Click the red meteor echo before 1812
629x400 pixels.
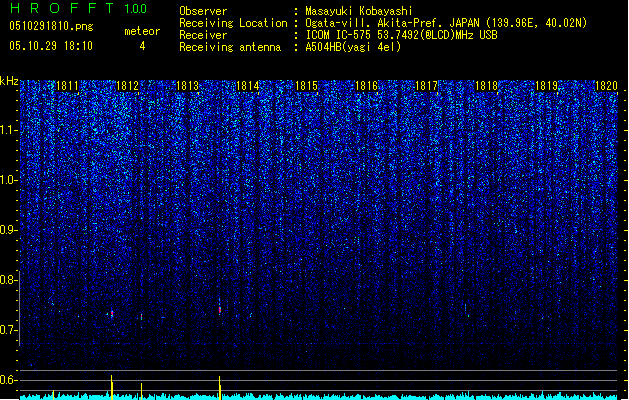pos(112,313)
